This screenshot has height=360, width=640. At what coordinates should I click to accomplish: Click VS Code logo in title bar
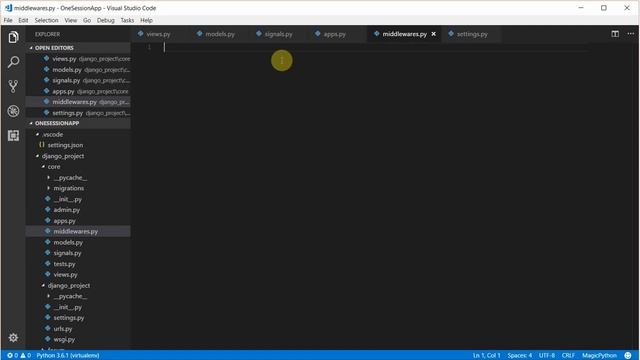pyautogui.click(x=8, y=8)
